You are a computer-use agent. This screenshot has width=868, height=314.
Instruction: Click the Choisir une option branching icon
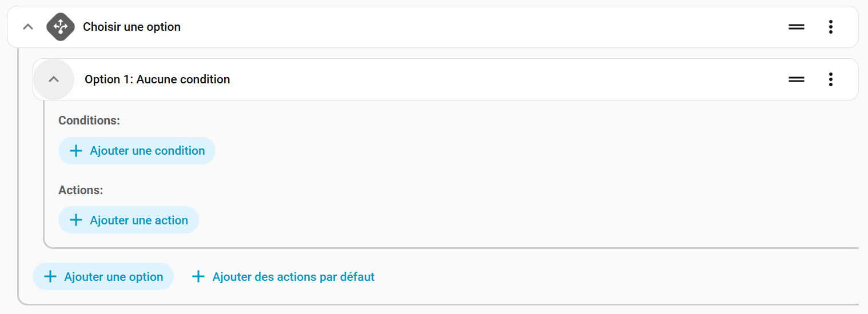(x=61, y=27)
